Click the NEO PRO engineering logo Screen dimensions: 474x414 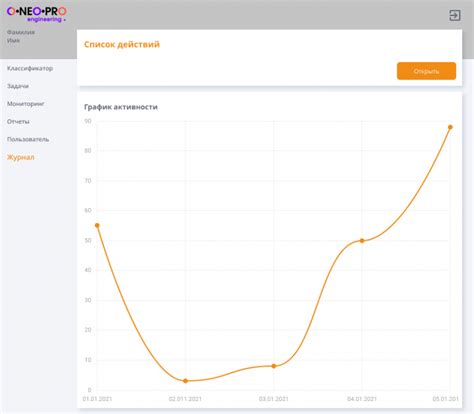37,14
